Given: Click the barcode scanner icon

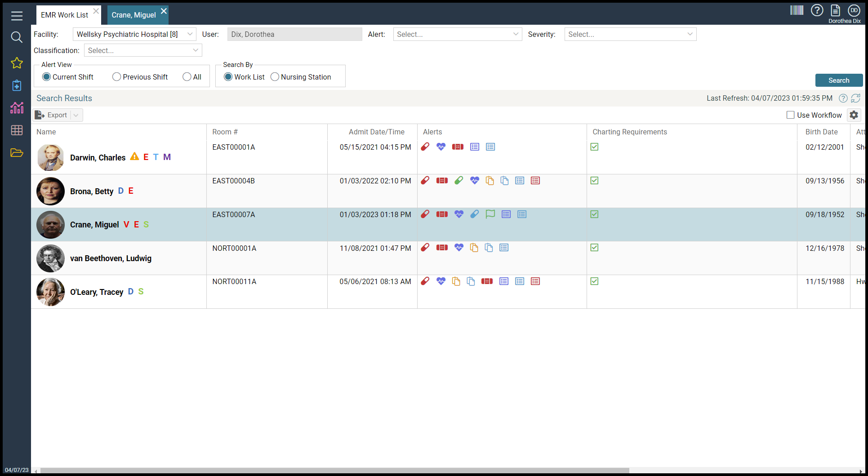Looking at the screenshot, I should pos(797,10).
